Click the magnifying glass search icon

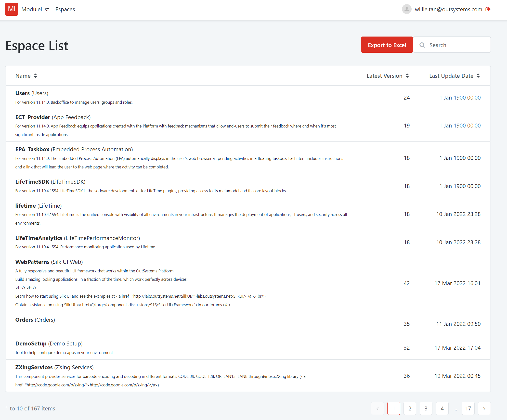click(x=422, y=45)
